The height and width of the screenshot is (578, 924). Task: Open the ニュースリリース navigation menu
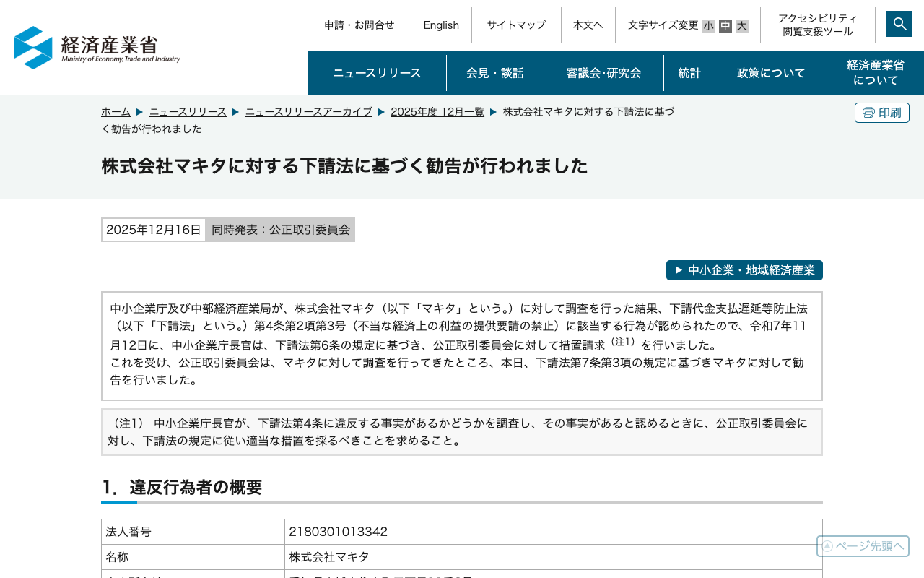(x=377, y=73)
